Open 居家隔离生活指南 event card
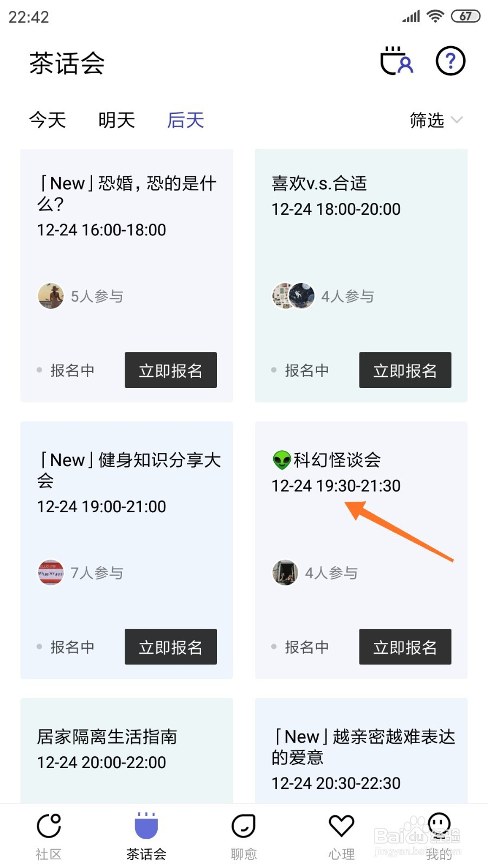488x868 pixels. [127, 750]
